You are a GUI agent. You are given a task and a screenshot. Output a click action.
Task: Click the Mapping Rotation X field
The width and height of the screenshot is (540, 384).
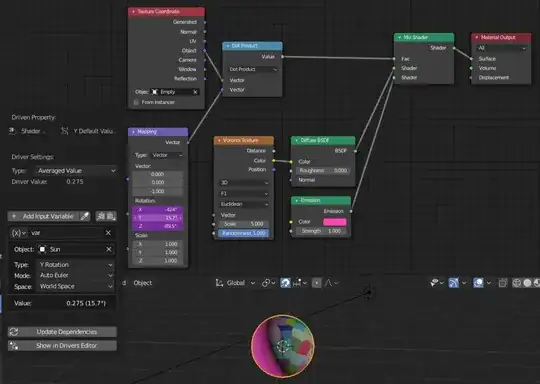pyautogui.click(x=158, y=209)
